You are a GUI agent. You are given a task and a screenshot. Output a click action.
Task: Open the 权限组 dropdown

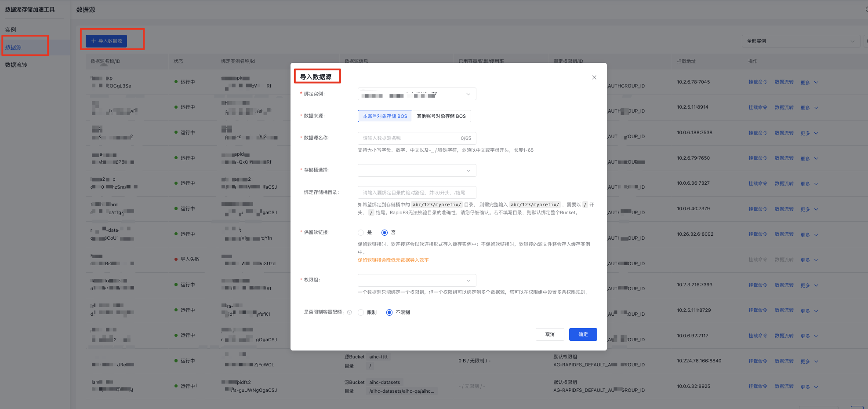click(x=417, y=280)
